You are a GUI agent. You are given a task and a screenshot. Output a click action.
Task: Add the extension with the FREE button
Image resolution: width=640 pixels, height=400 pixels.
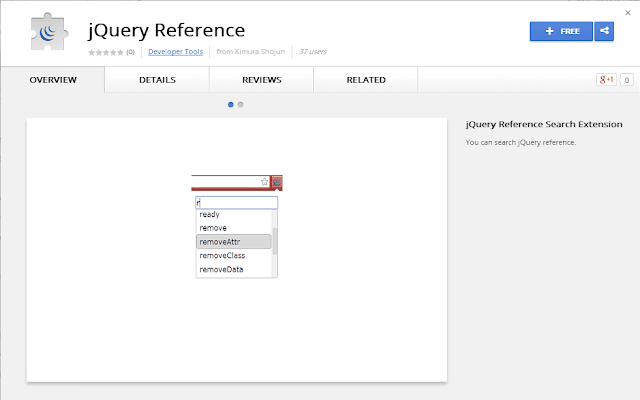(x=561, y=31)
